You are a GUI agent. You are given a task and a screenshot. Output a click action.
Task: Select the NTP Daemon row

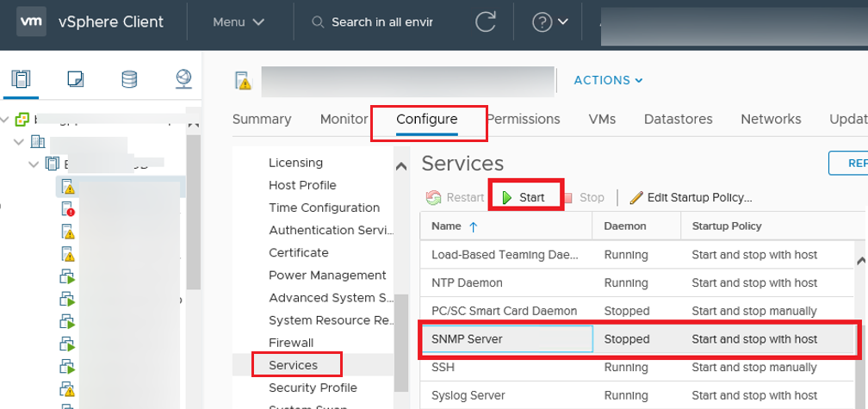636,282
